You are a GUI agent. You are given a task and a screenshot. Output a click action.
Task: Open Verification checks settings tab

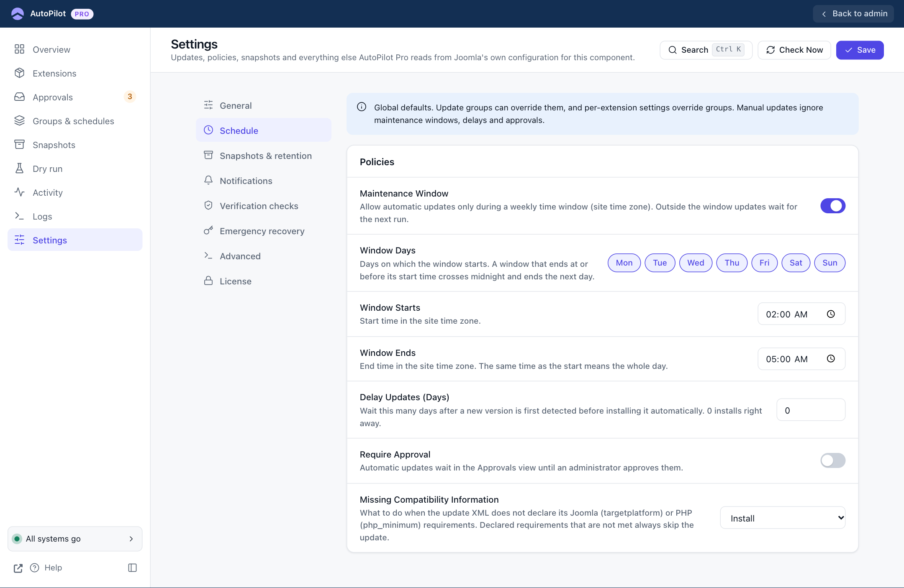[x=264, y=206]
